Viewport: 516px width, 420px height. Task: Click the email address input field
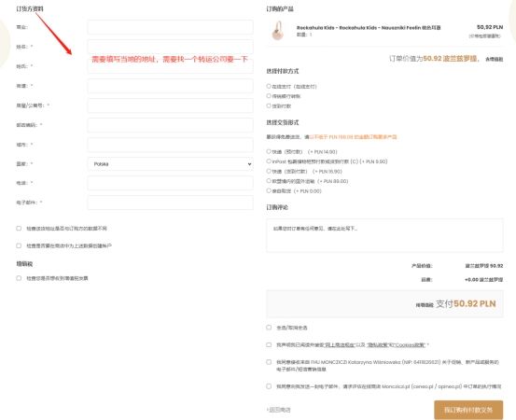pos(170,203)
